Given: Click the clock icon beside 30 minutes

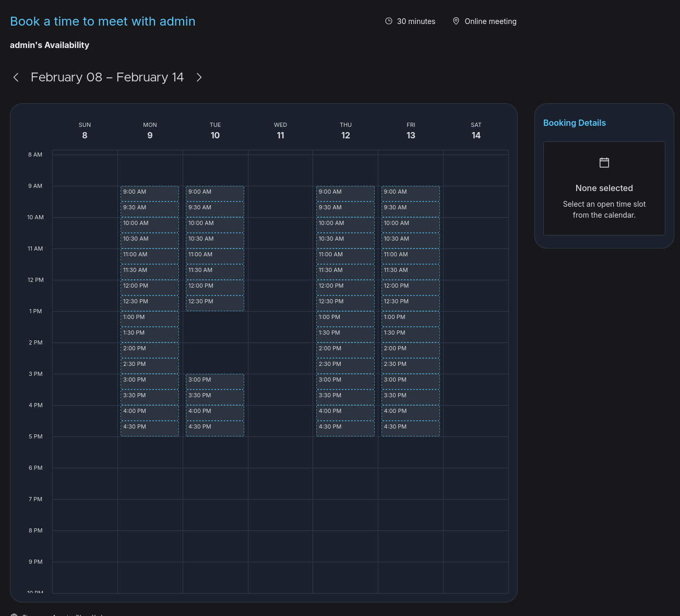Looking at the screenshot, I should pos(389,21).
